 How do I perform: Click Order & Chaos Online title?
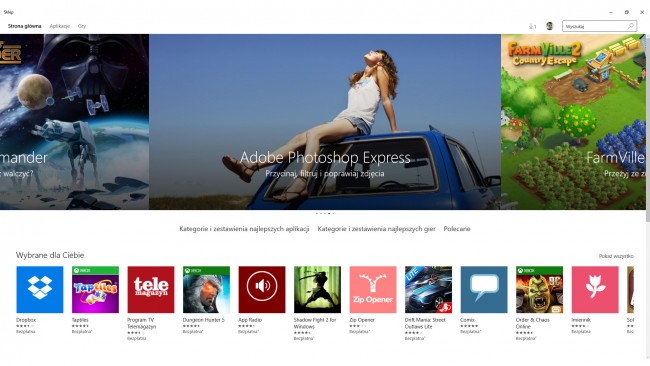click(533, 323)
